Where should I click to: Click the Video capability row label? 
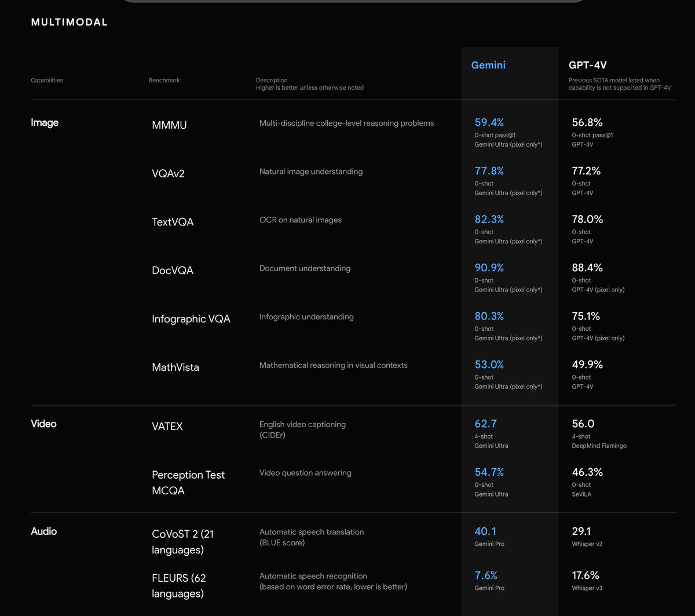coord(43,424)
